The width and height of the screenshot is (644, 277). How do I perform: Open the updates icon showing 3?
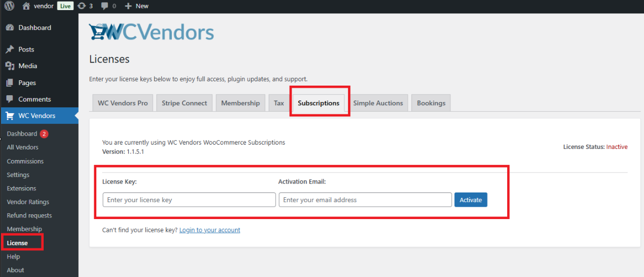tap(81, 6)
